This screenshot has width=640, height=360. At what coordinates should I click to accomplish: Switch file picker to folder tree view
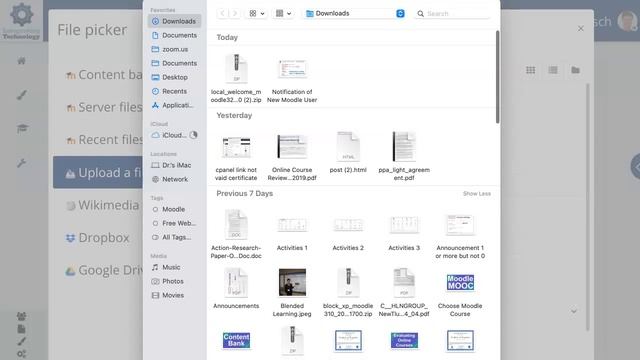click(576, 70)
